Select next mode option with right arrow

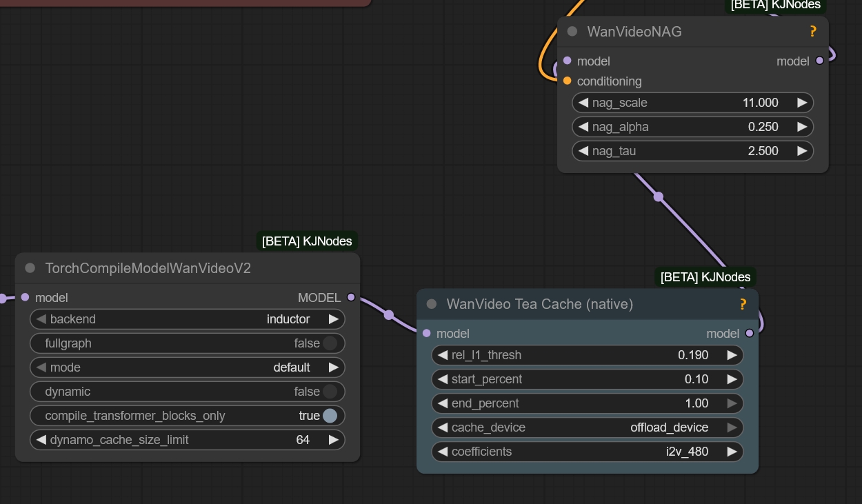pos(333,367)
